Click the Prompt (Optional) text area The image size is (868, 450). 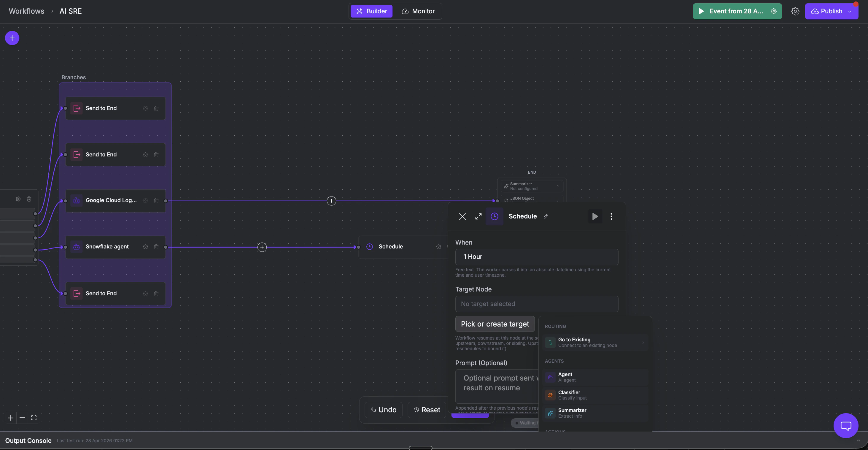tap(497, 386)
